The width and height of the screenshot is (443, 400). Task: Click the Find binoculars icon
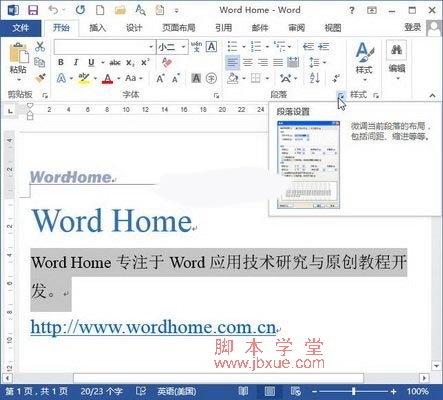point(396,50)
